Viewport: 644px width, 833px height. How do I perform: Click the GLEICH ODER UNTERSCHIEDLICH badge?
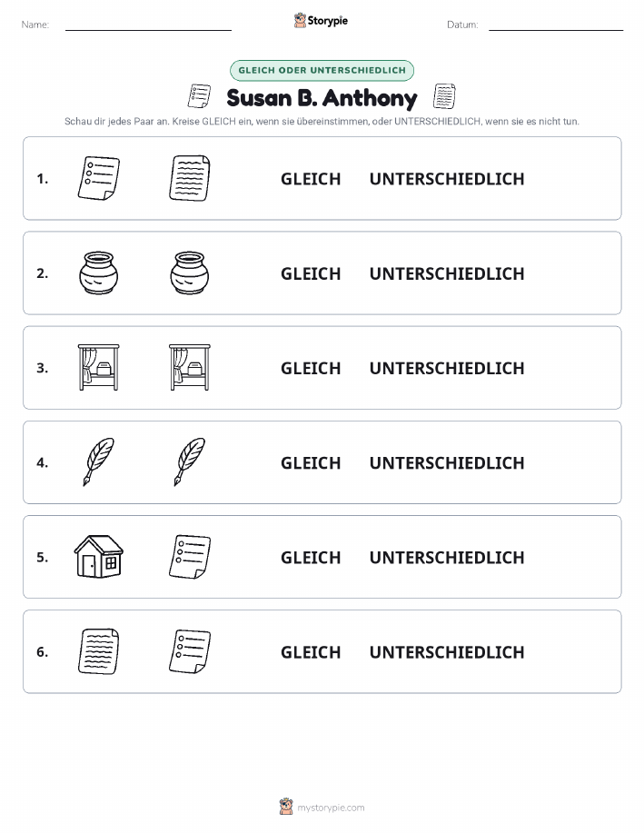(322, 70)
